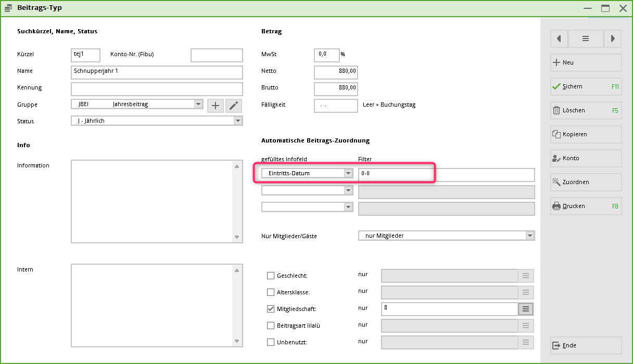Tick the Altersklasse checkbox
The height and width of the screenshot is (364, 633).
[x=271, y=292]
